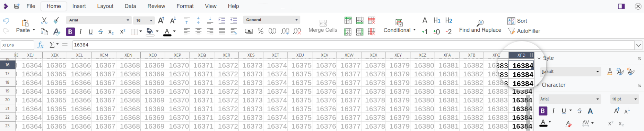
Task: Decrease the indent
Action: pyautogui.click(x=234, y=20)
